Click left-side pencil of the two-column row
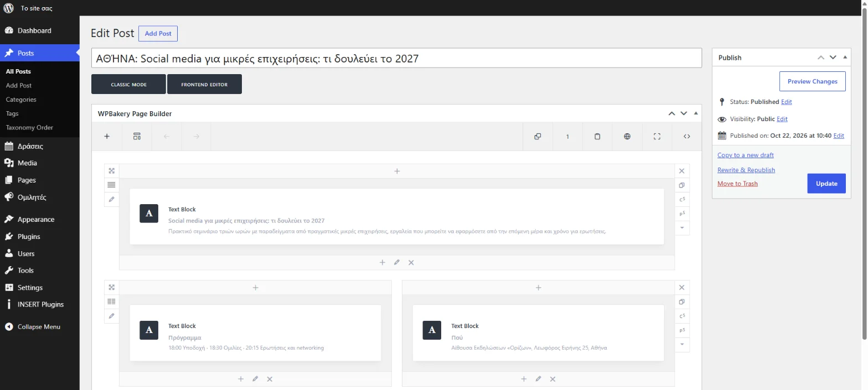The image size is (868, 390). pyautogui.click(x=111, y=316)
